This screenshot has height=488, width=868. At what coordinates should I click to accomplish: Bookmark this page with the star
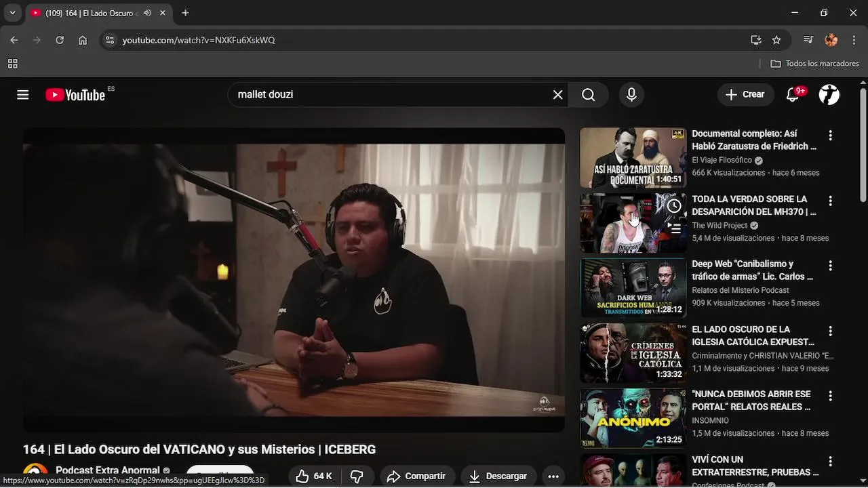click(x=776, y=40)
